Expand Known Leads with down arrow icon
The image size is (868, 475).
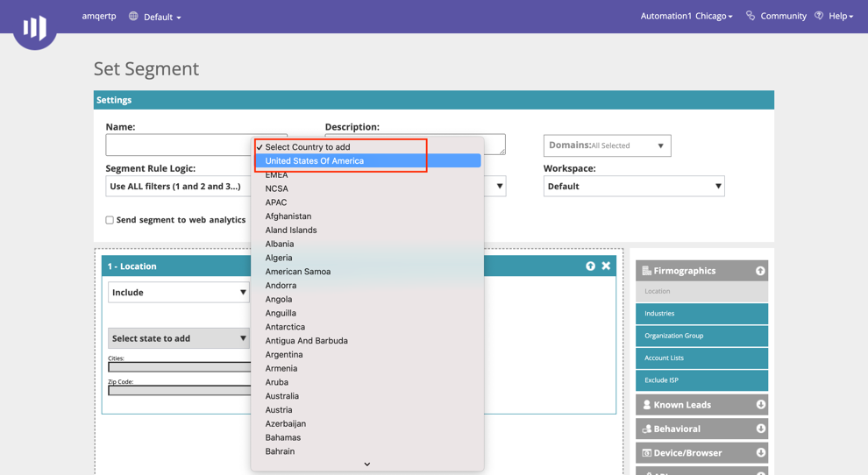click(x=760, y=405)
